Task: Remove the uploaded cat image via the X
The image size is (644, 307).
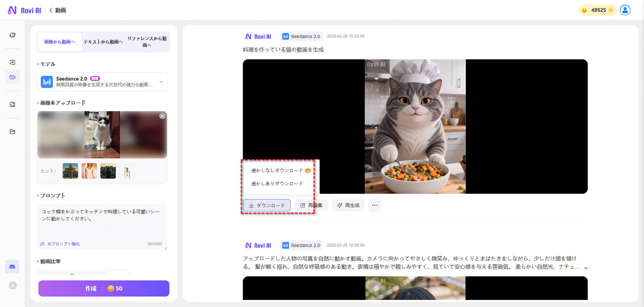Action: [162, 116]
